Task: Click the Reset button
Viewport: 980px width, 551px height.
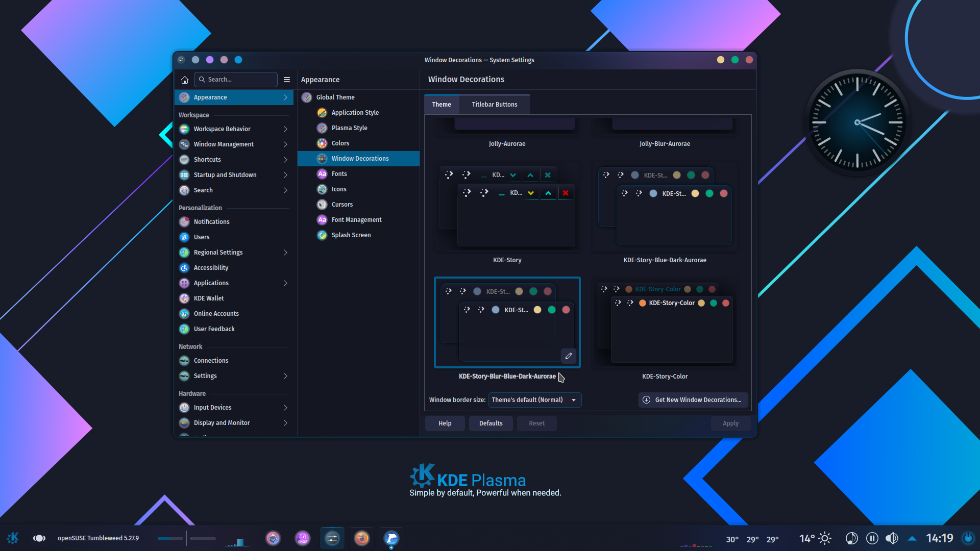Action: click(537, 423)
